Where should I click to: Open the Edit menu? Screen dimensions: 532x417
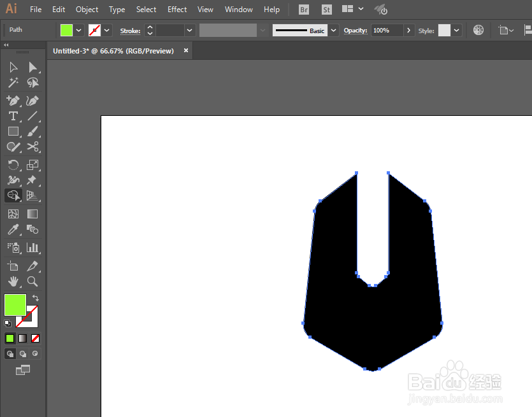(x=59, y=10)
